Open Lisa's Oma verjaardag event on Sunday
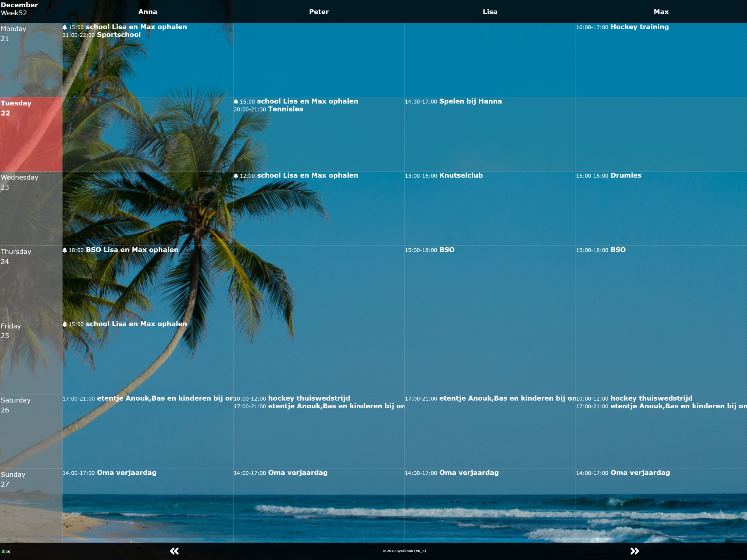 tap(469, 472)
